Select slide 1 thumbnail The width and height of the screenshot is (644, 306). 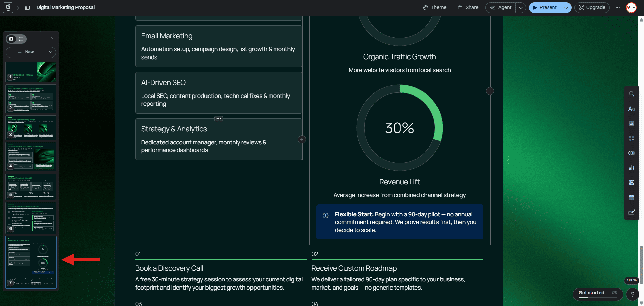click(31, 72)
